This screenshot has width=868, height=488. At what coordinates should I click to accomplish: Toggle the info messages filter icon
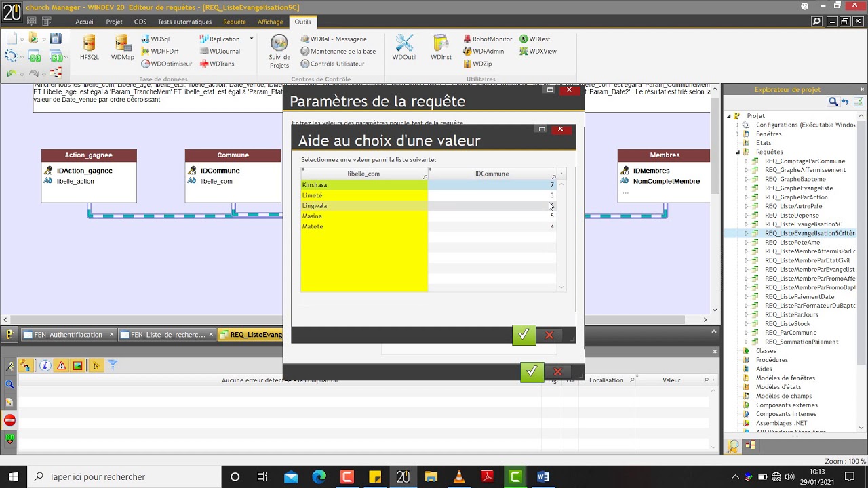click(45, 366)
